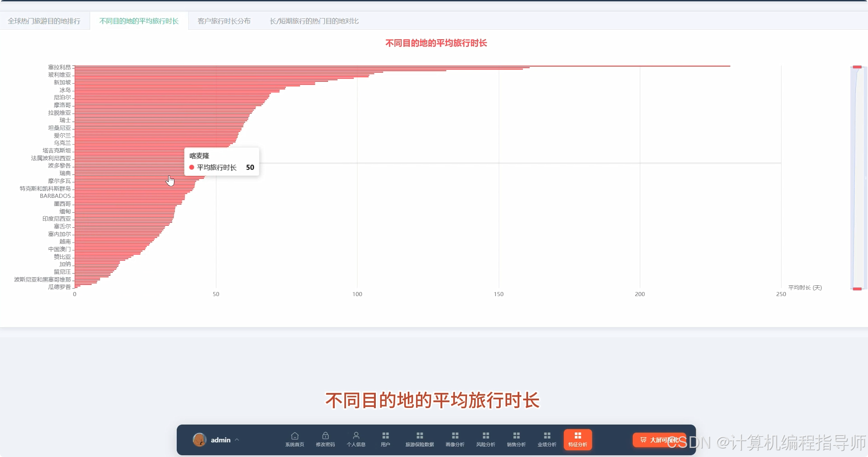Select 销售分析 in bottom dock

(x=516, y=439)
